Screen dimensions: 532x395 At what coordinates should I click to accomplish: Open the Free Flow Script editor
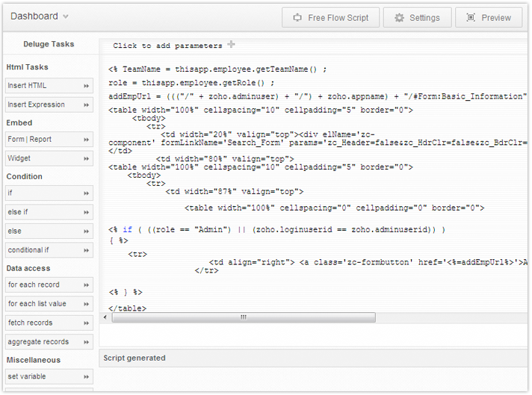click(x=330, y=18)
